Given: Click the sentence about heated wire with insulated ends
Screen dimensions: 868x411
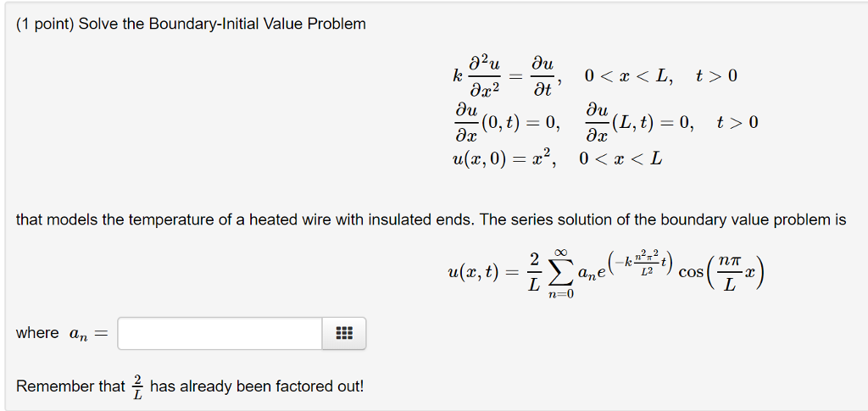Looking at the screenshot, I should tap(431, 220).
